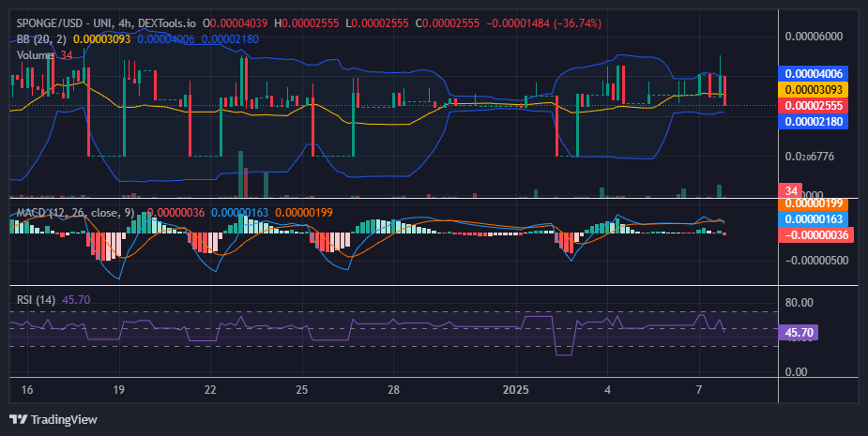Click the 0.00004006 upper band price tag
Image resolution: width=868 pixels, height=436 pixels.
(813, 73)
